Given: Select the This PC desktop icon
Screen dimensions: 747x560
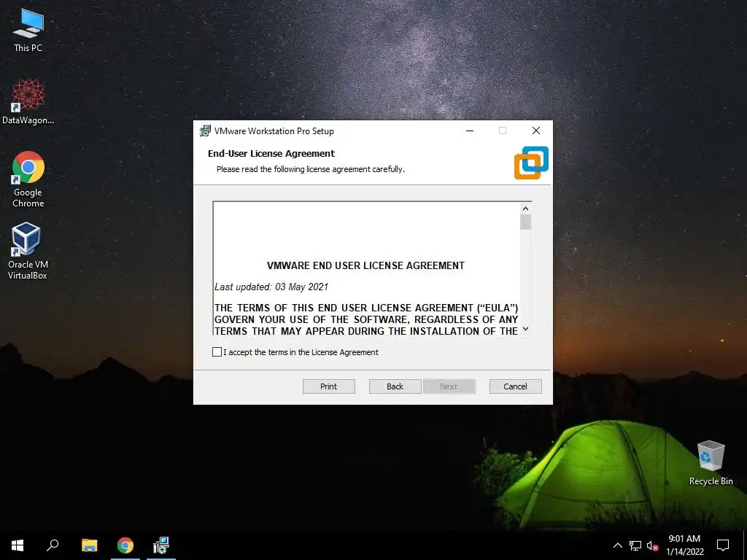Looking at the screenshot, I should tap(28, 29).
